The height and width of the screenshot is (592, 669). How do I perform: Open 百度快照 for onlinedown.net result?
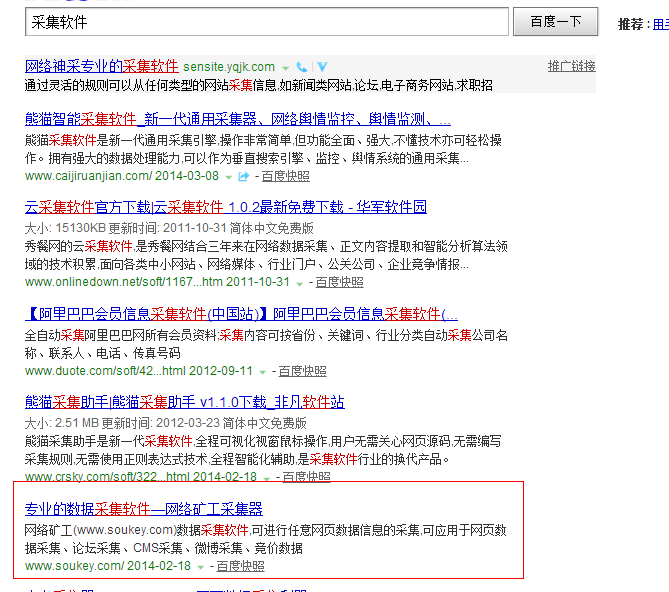click(339, 282)
